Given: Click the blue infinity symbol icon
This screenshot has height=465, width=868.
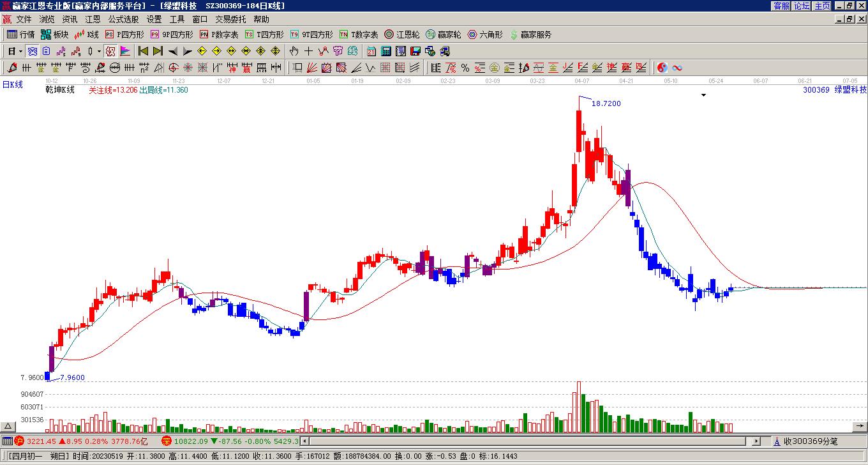Looking at the screenshot, I should tap(677, 68).
